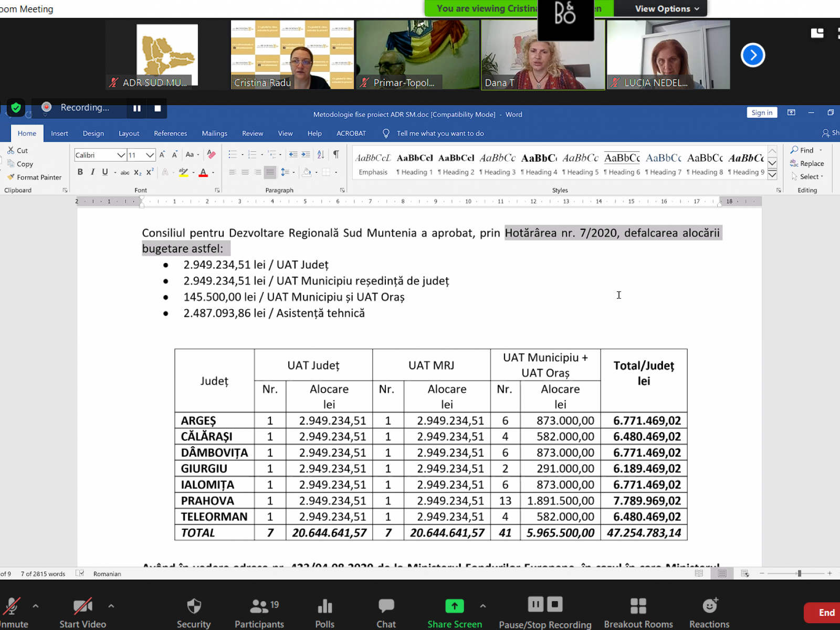Image resolution: width=840 pixels, height=630 pixels.
Task: Toggle Italic formatting in Word ribbon
Action: [93, 172]
